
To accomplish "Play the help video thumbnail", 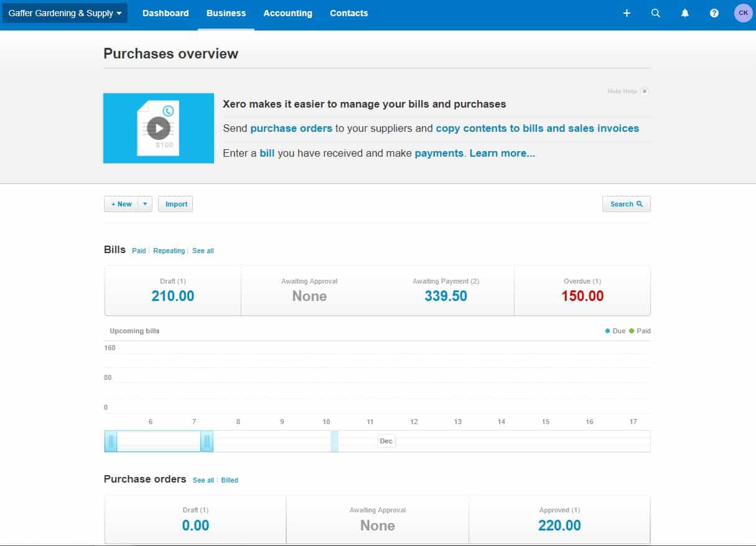I will click(159, 128).
